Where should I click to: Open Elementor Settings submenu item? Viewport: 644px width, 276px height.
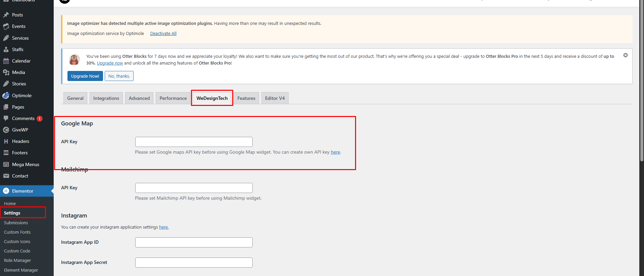click(x=12, y=213)
